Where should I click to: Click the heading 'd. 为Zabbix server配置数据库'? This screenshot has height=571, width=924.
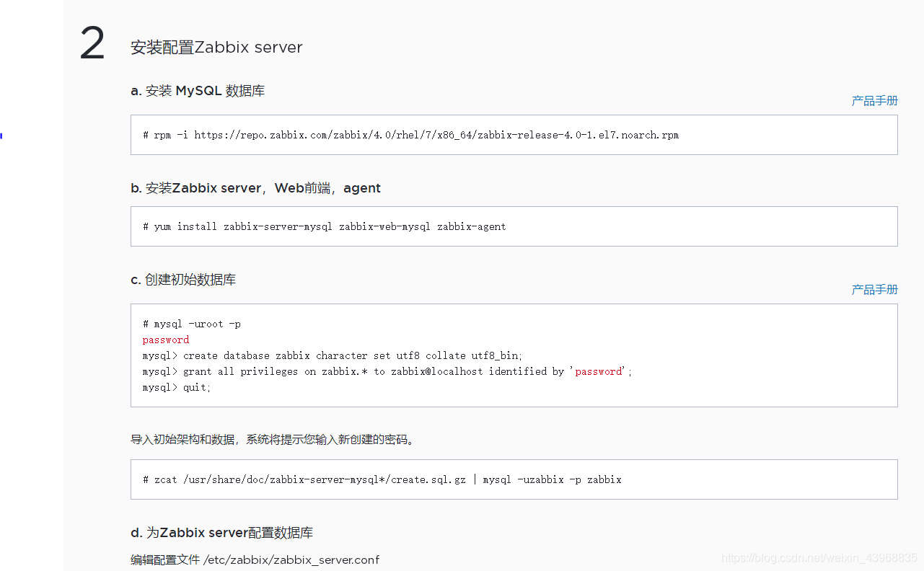(x=221, y=533)
